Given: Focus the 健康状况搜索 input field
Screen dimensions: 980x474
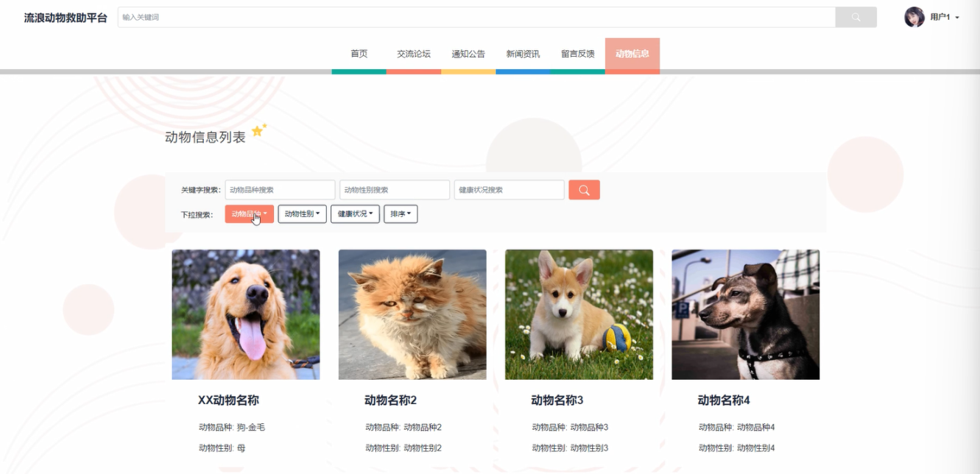Looking at the screenshot, I should point(510,190).
